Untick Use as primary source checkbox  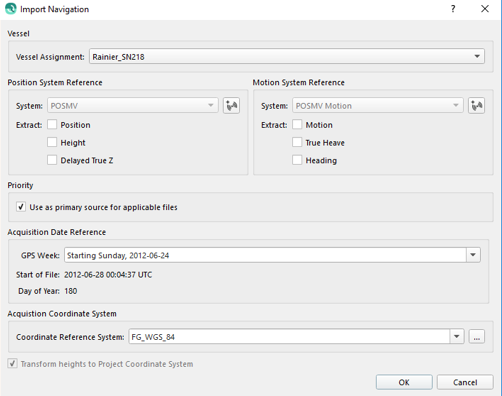(x=21, y=207)
